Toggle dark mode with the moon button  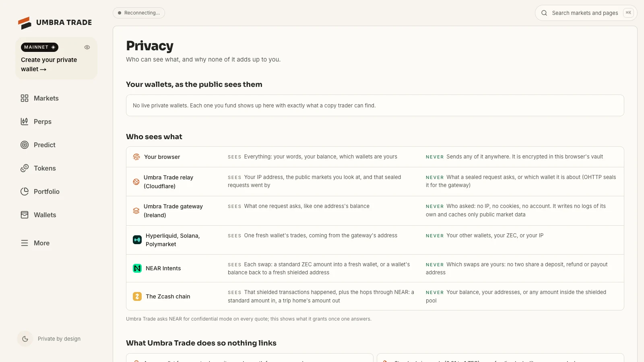(25, 339)
